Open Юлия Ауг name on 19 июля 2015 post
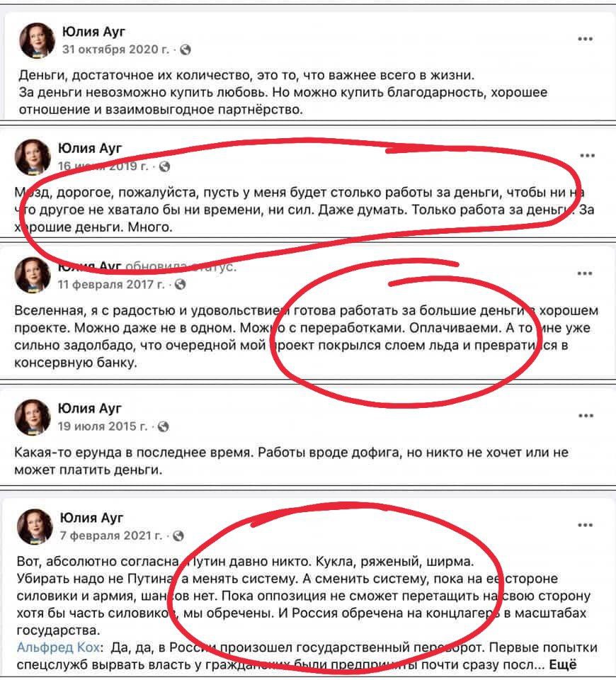Viewport: 616px width, 680px height. tap(90, 408)
